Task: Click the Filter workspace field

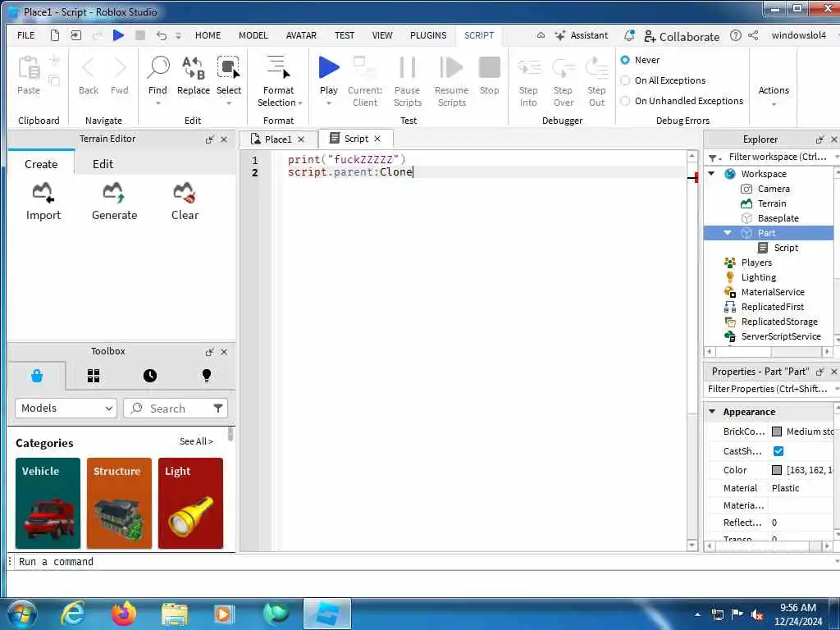Action: (x=778, y=157)
